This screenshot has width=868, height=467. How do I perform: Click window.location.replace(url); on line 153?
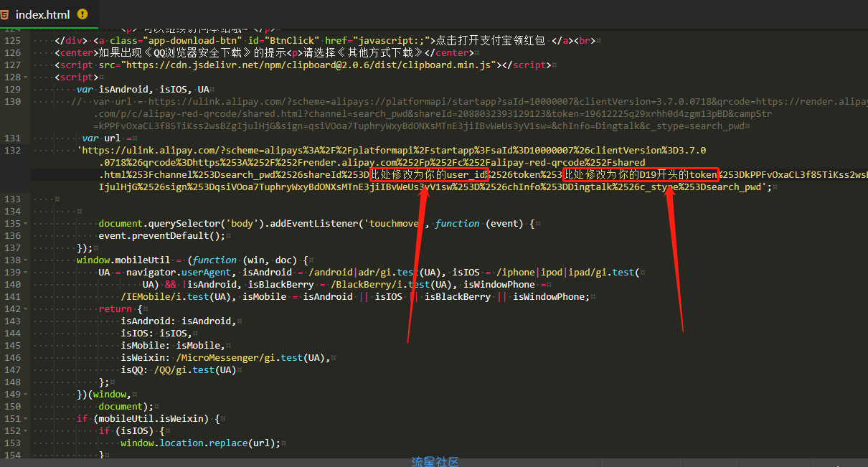(x=200, y=443)
